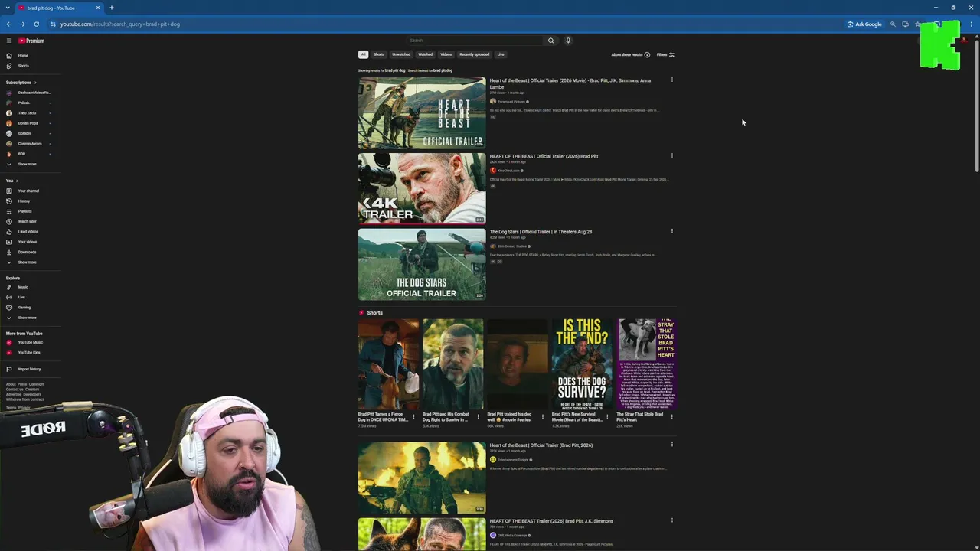This screenshot has width=980, height=551.
Task: Reload the page with browser refresh button
Action: point(36,24)
